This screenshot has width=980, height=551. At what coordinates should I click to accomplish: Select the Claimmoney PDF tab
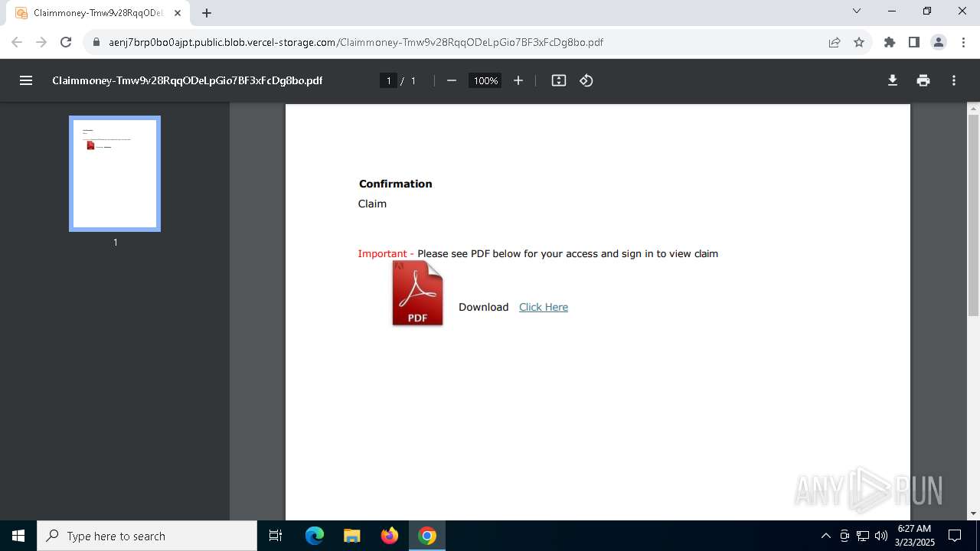[x=97, y=13]
